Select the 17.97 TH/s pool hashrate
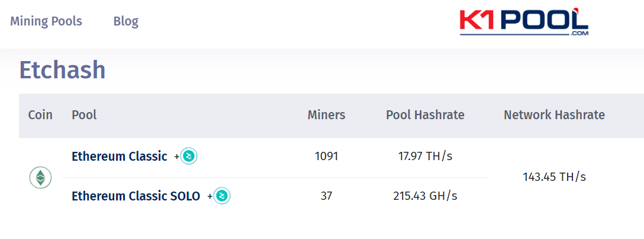This screenshot has height=239, width=644. [x=425, y=157]
